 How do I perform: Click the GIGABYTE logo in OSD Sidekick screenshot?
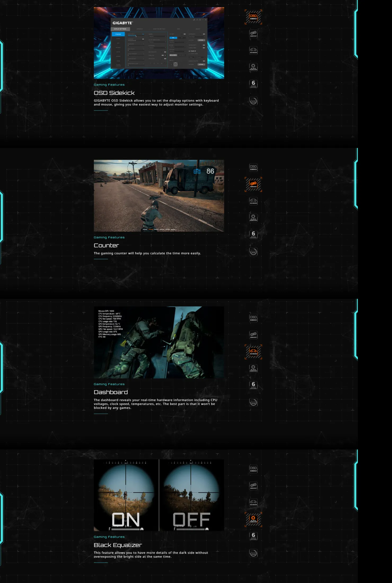tap(122, 23)
